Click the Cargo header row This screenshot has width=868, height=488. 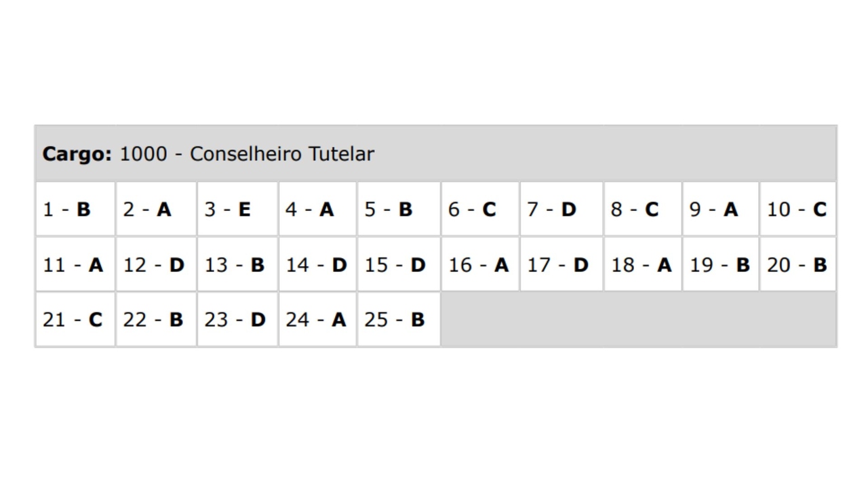pyautogui.click(x=435, y=154)
